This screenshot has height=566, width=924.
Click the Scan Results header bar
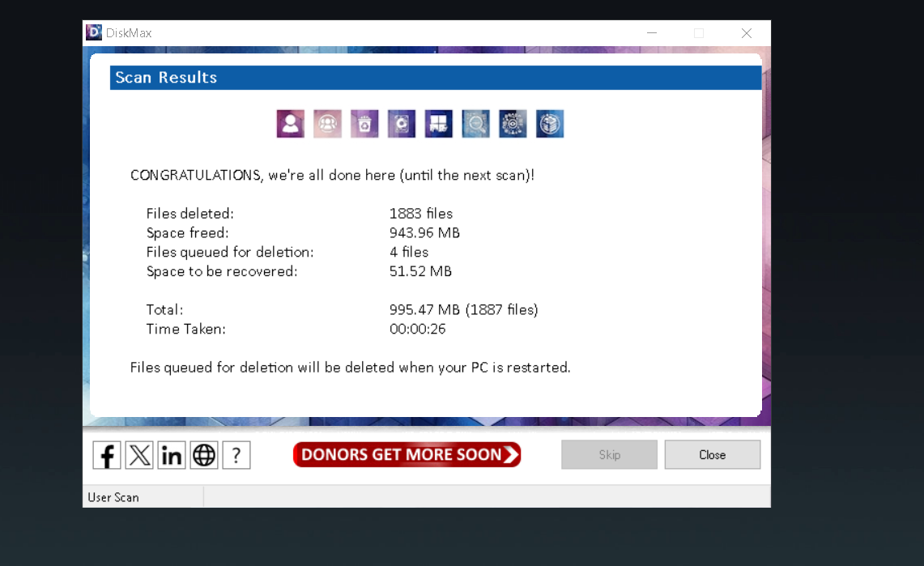point(436,78)
